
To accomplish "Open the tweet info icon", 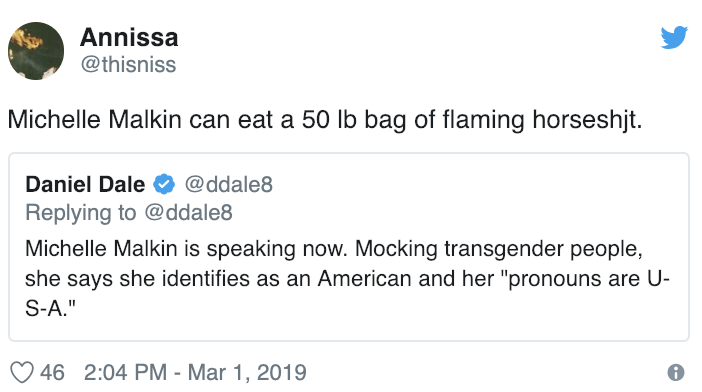I will coord(676,372).
